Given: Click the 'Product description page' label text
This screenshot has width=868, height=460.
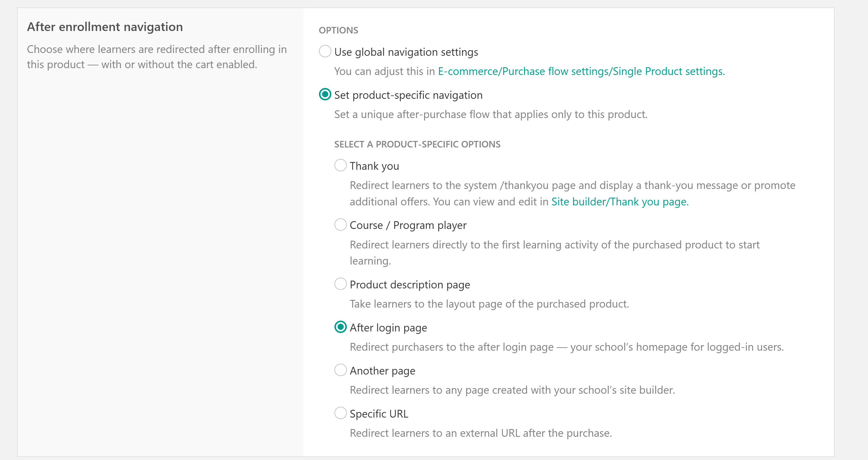Looking at the screenshot, I should (410, 285).
